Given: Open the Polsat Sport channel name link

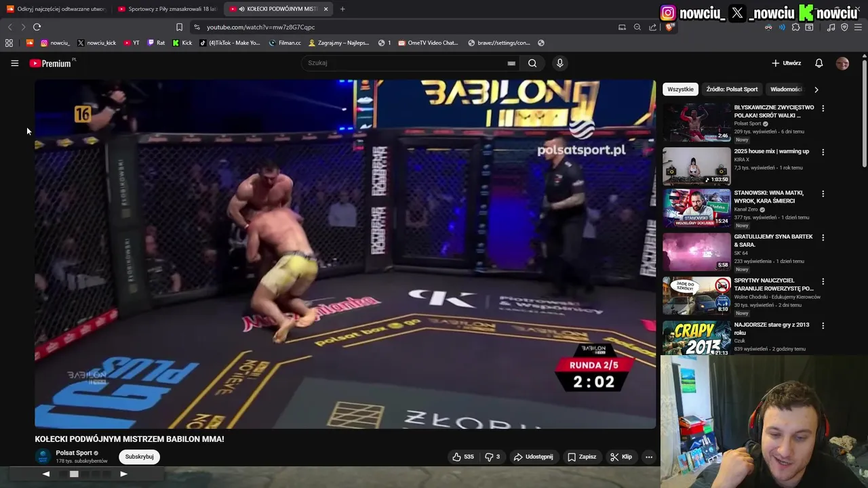Looking at the screenshot, I should tap(74, 453).
